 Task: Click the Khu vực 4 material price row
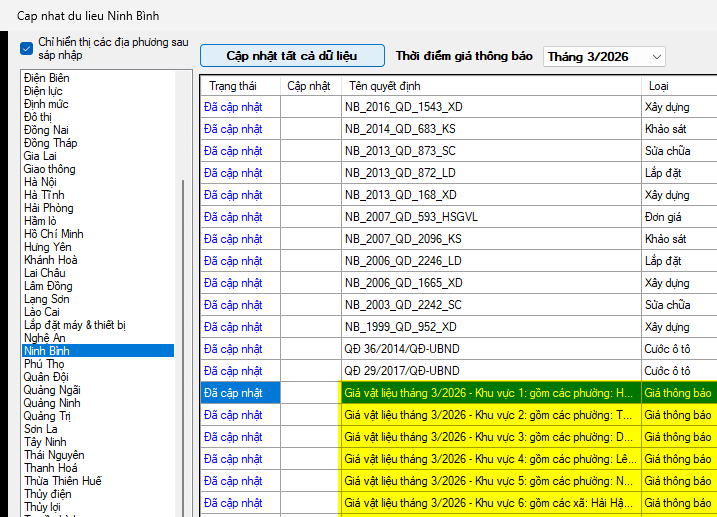pos(489,459)
